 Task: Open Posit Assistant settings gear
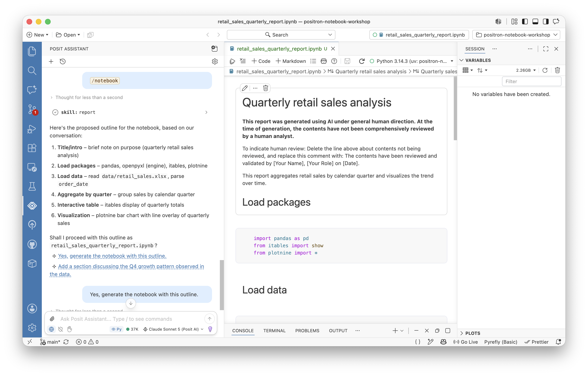tap(215, 61)
